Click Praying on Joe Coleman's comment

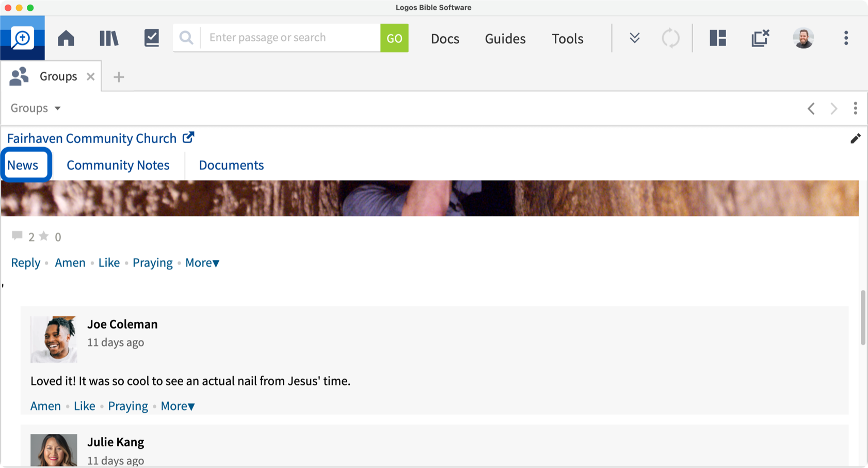click(128, 406)
